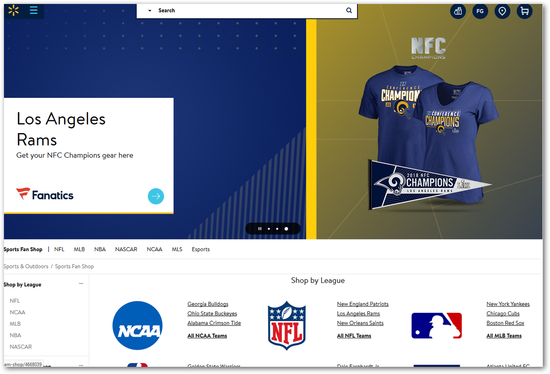The image size is (550, 374).
Task: Pause the carousel with the pause icon
Action: coord(260,229)
